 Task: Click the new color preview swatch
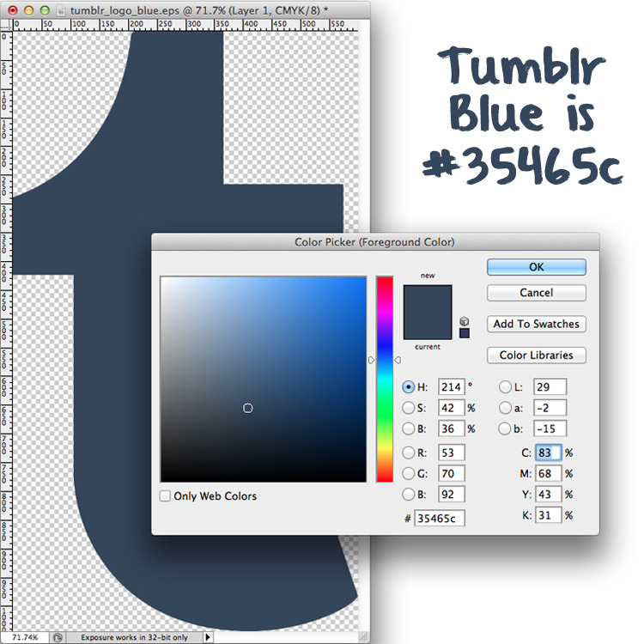tap(428, 299)
